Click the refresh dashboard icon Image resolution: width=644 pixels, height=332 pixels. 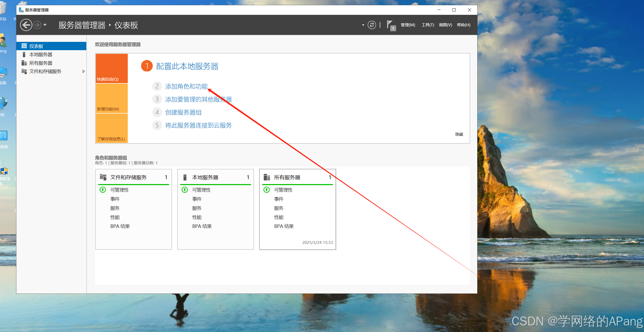(x=372, y=25)
